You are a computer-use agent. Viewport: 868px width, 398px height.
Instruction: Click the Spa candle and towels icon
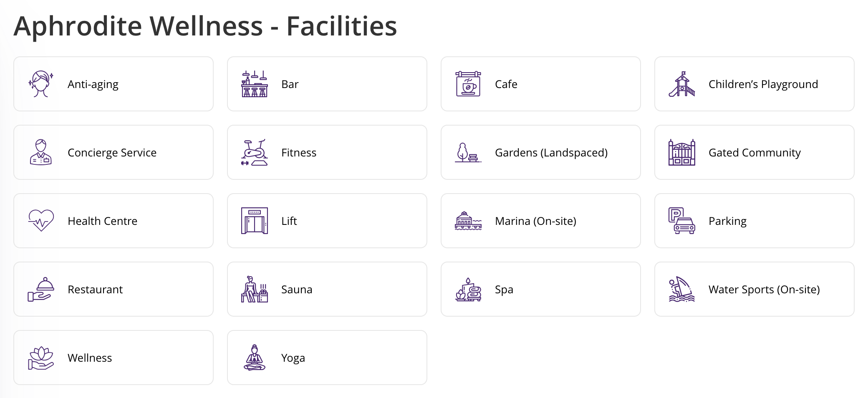point(468,289)
